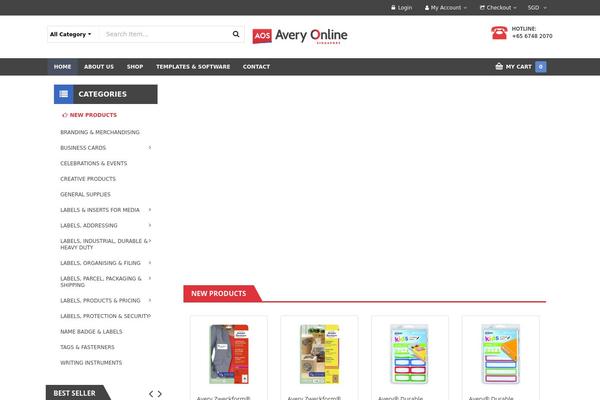Go to the Home menu item

(62, 67)
